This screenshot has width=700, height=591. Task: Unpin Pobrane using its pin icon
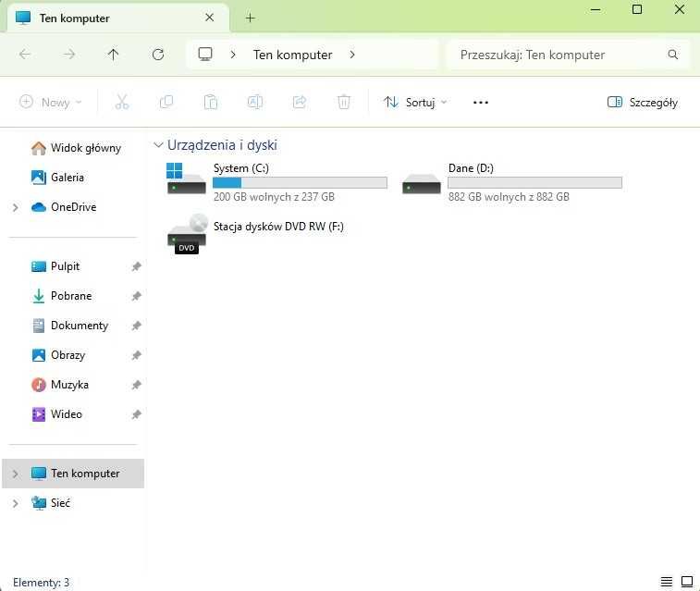[136, 296]
